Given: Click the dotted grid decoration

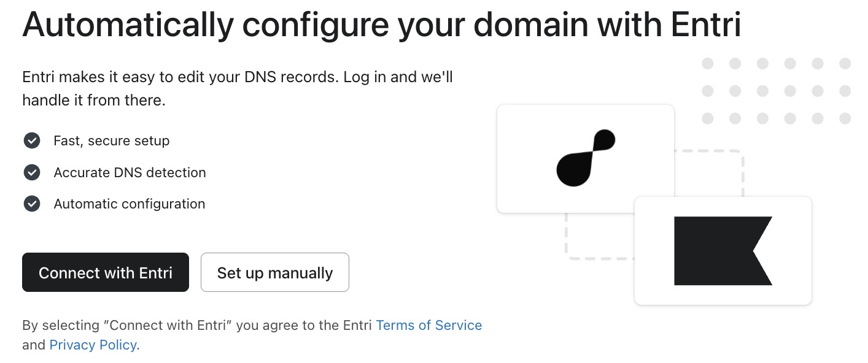Looking at the screenshot, I should click(776, 91).
